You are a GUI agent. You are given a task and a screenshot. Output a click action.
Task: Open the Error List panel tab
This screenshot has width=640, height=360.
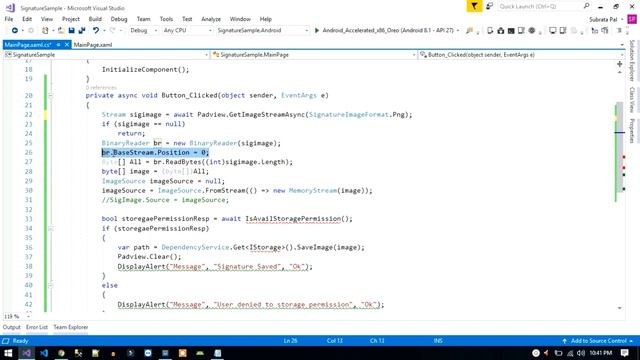coord(37,327)
